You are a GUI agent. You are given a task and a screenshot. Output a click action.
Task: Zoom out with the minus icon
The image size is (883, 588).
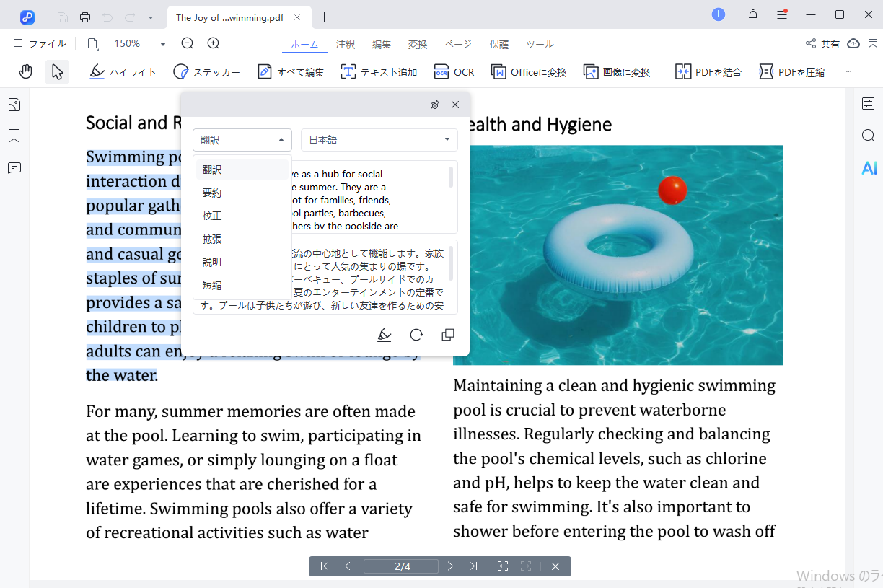click(x=188, y=43)
